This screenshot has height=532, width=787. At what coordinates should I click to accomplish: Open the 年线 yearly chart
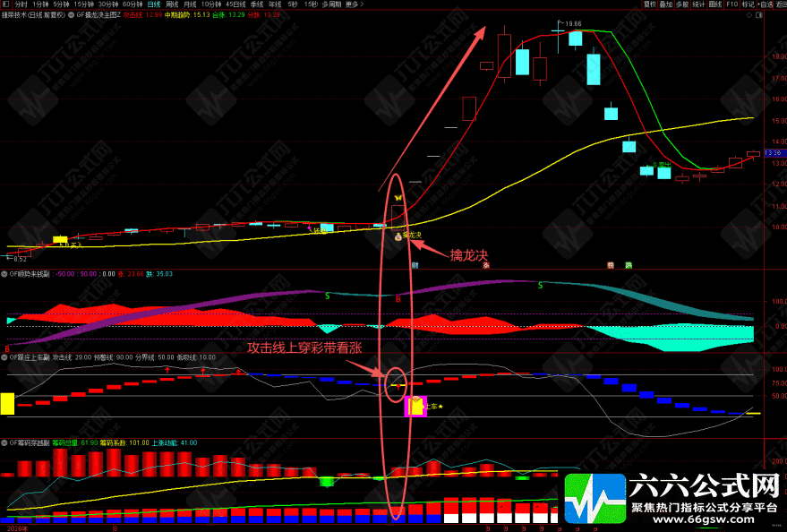click(275, 4)
